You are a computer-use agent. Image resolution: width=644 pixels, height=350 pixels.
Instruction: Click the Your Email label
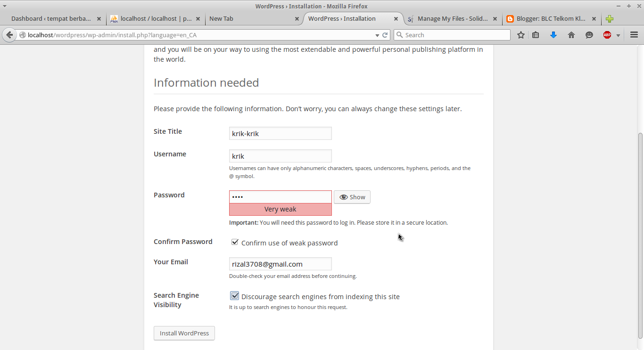click(x=171, y=262)
